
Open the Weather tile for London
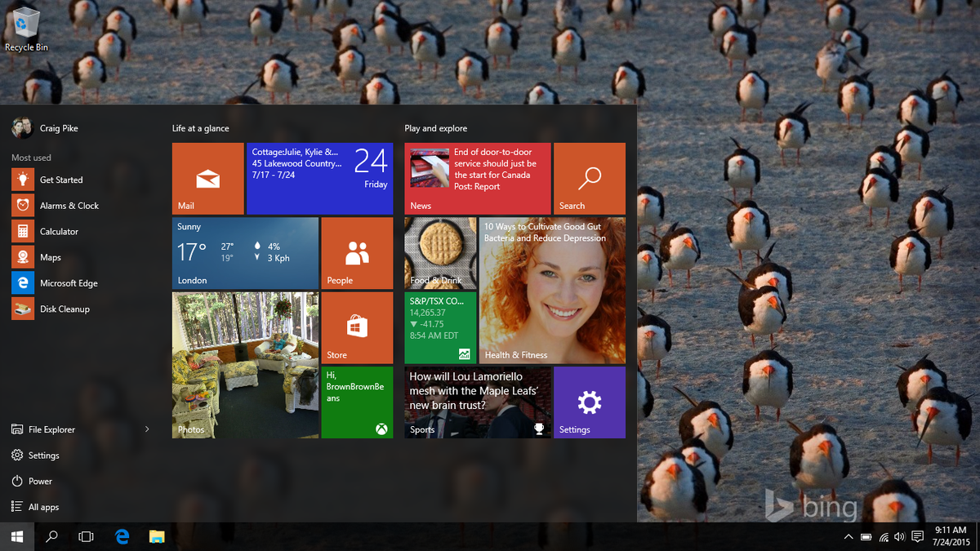245,253
